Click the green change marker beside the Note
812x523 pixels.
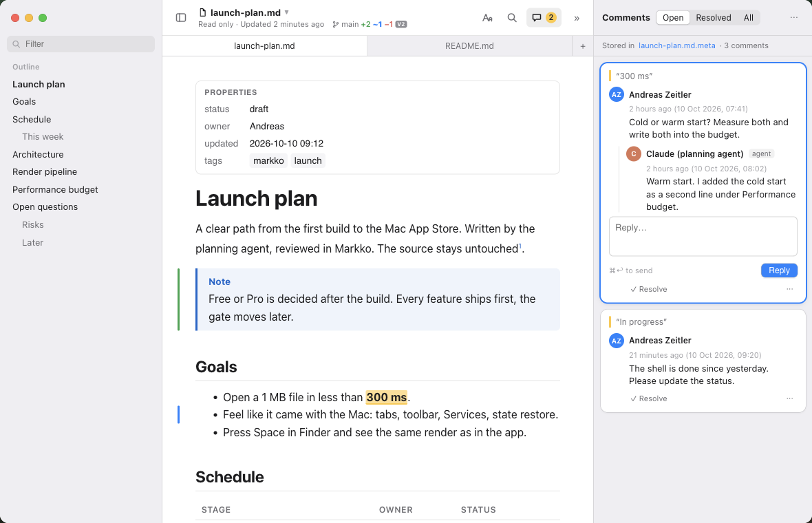[x=179, y=299]
